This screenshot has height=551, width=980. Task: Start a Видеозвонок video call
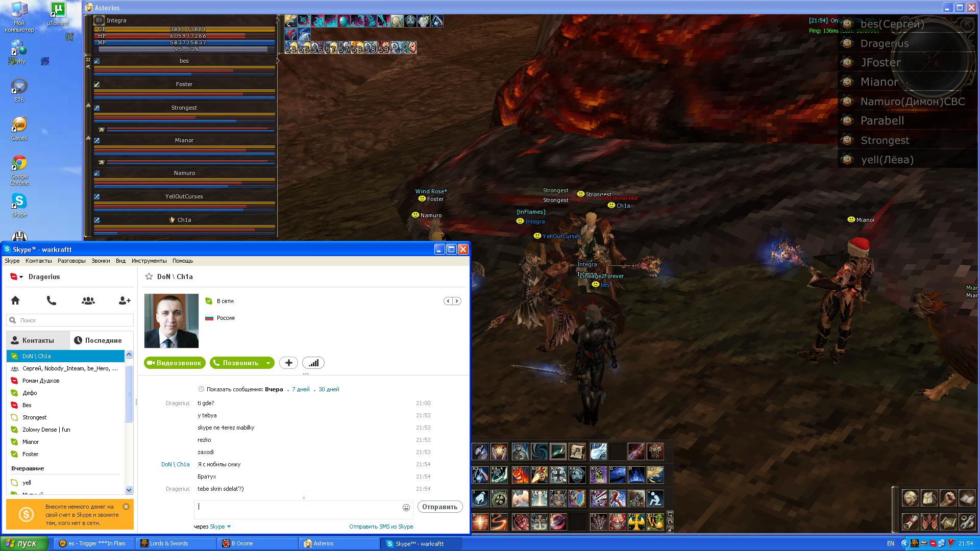[175, 363]
